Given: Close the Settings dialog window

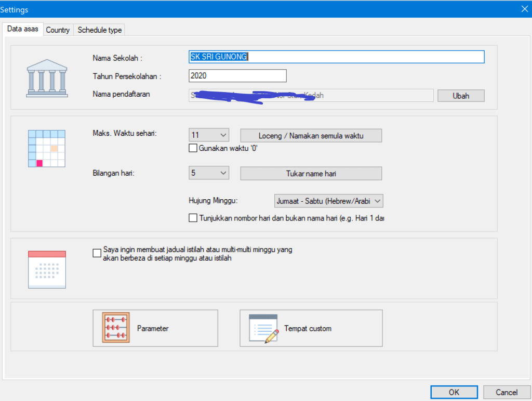Looking at the screenshot, I should [x=524, y=8].
